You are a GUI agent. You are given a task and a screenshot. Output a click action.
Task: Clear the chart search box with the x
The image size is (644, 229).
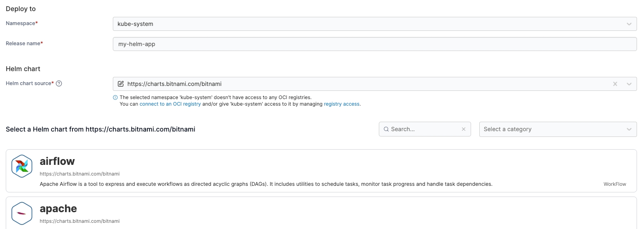[464, 129]
